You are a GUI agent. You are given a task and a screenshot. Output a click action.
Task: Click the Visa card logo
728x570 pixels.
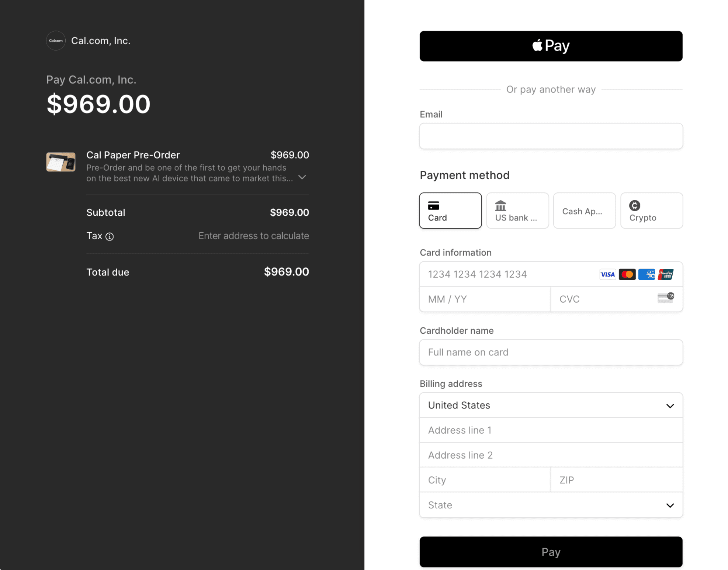(x=607, y=274)
